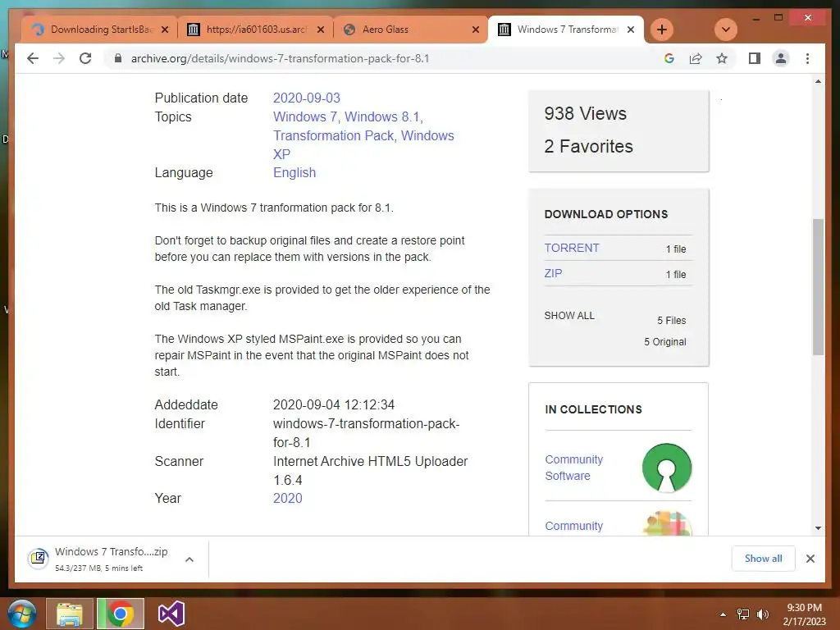The image size is (840, 630).
Task: Download the TORRENT option
Action: pos(572,248)
